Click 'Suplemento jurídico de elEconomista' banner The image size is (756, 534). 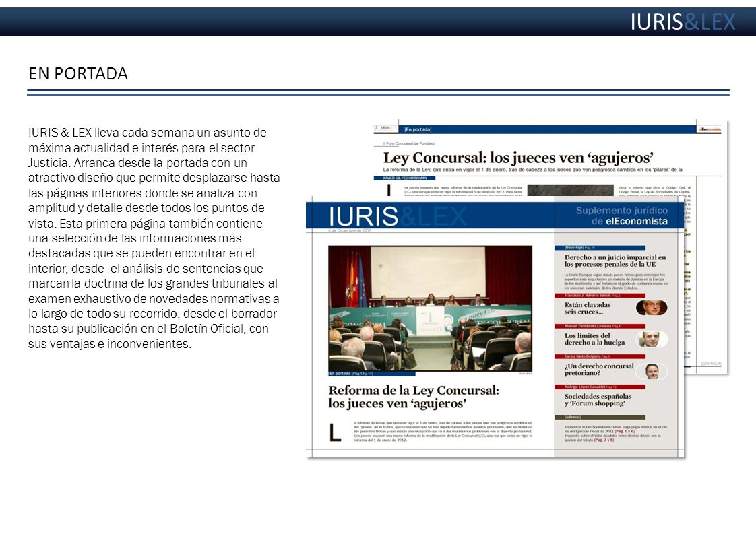point(621,215)
